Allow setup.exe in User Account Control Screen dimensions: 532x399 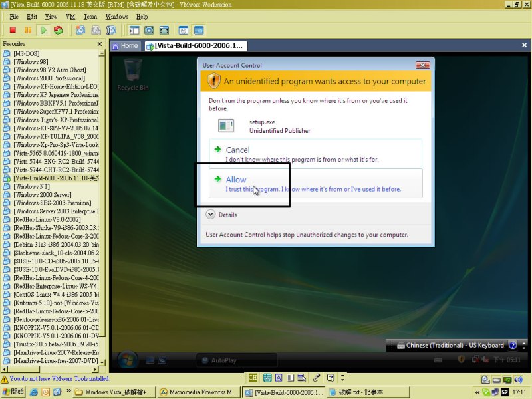[315, 184]
